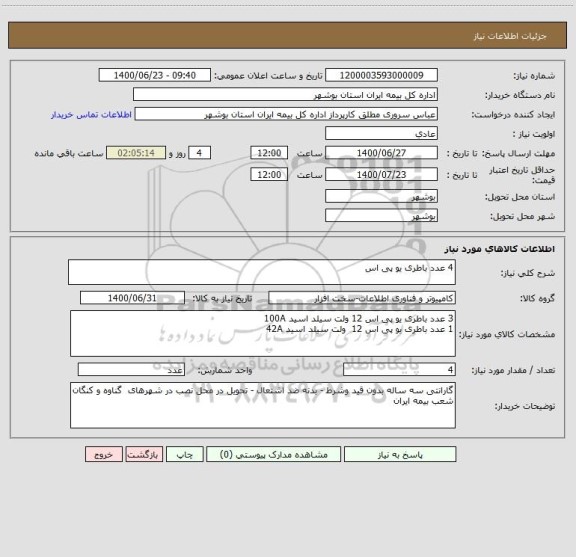Screen dimensions: 576x557
Task: Click the price validity date 1400/07/23
Action: 381,175
